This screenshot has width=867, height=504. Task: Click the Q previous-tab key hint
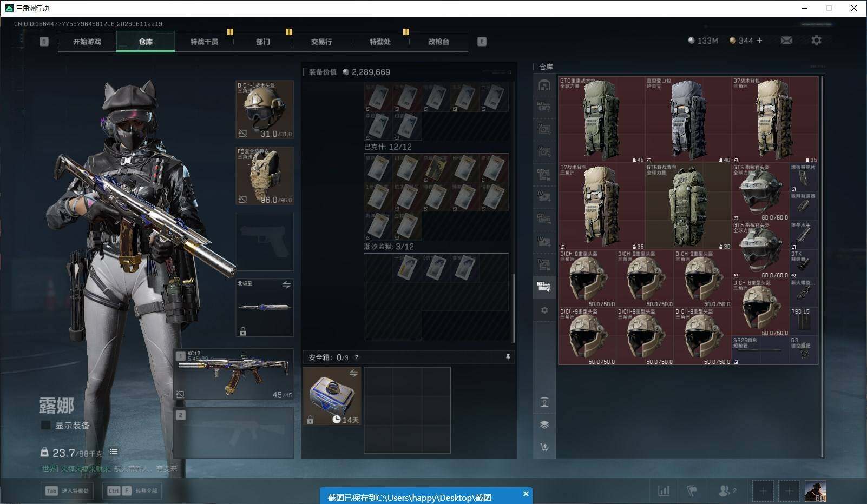coord(44,42)
